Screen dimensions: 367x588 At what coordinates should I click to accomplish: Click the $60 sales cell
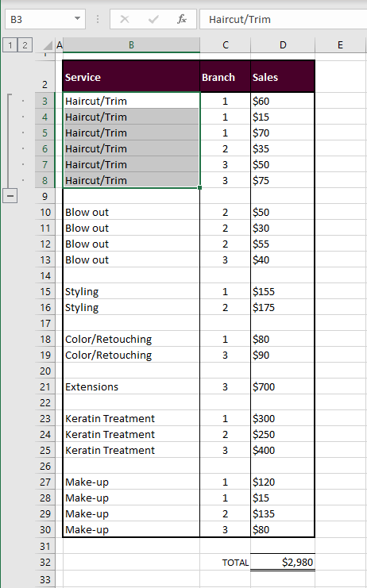pos(283,101)
